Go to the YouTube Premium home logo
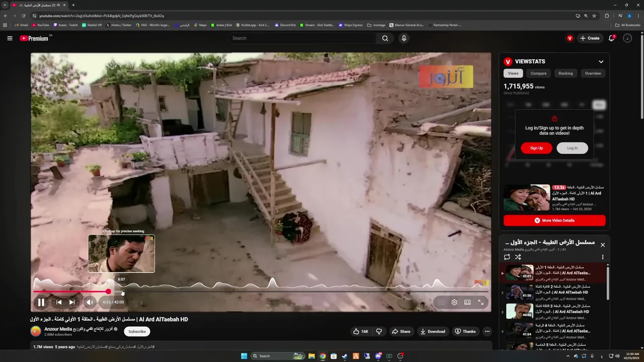Image resolution: width=644 pixels, height=362 pixels. point(34,38)
